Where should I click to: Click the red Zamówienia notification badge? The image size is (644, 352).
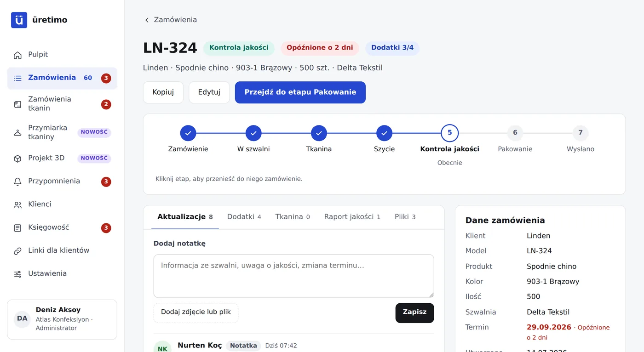(106, 78)
